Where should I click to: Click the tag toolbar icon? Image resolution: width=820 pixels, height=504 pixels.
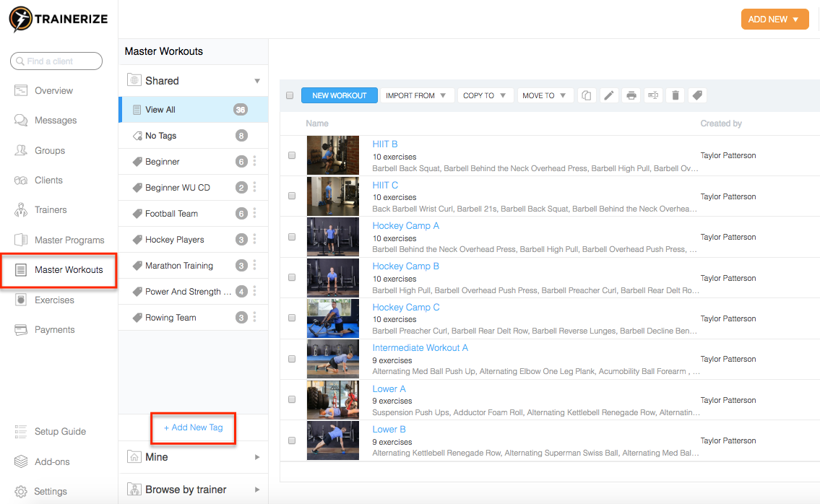pos(697,95)
